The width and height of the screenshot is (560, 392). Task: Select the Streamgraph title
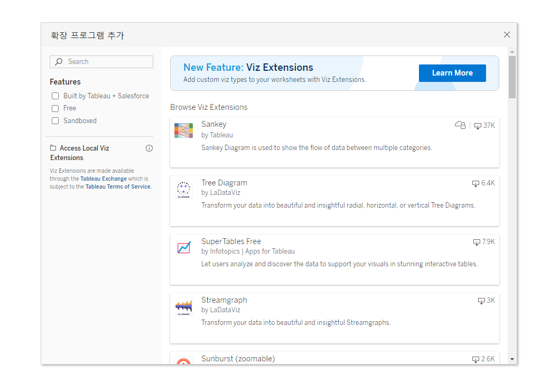(x=224, y=300)
